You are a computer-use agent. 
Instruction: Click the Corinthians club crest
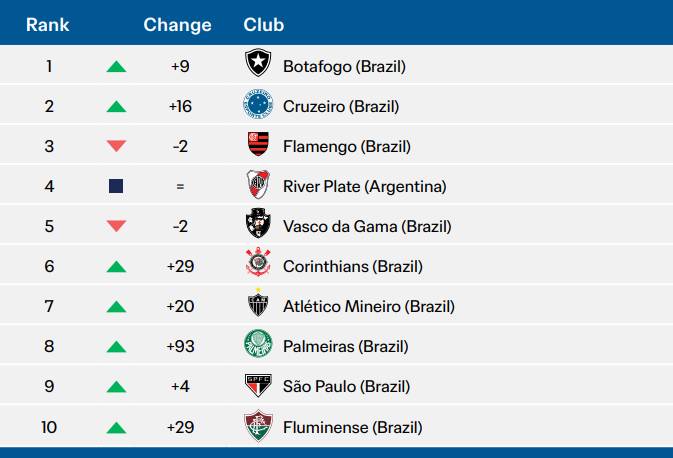pos(258,266)
